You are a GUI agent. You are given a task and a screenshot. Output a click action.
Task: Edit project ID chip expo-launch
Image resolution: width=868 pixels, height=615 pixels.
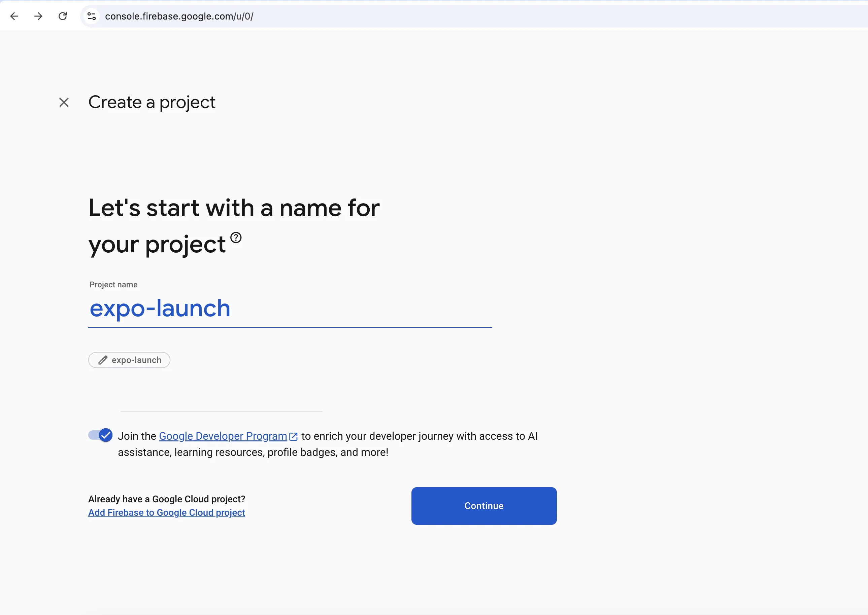(129, 360)
